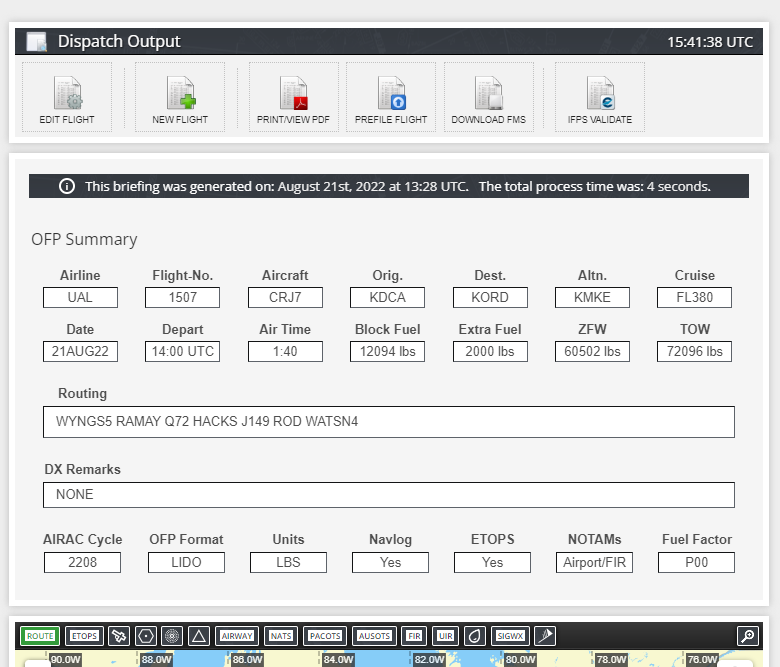Click the DX Remarks NONE field
The height and width of the screenshot is (667, 780).
tap(389, 495)
